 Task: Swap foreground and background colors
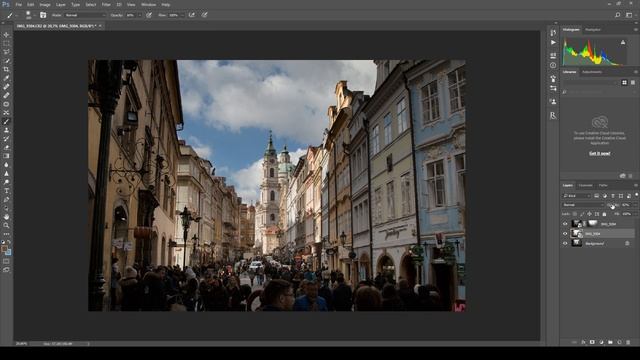pyautogui.click(x=9, y=242)
